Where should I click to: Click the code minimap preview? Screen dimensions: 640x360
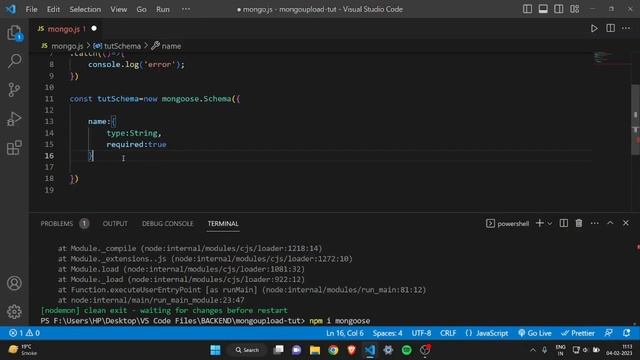tap(604, 57)
